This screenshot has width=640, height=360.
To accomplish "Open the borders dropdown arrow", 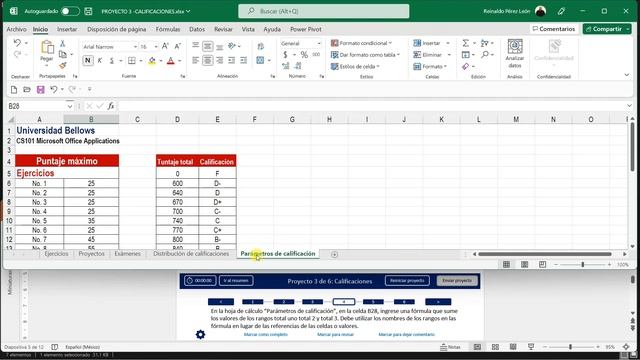I will coord(140,61).
